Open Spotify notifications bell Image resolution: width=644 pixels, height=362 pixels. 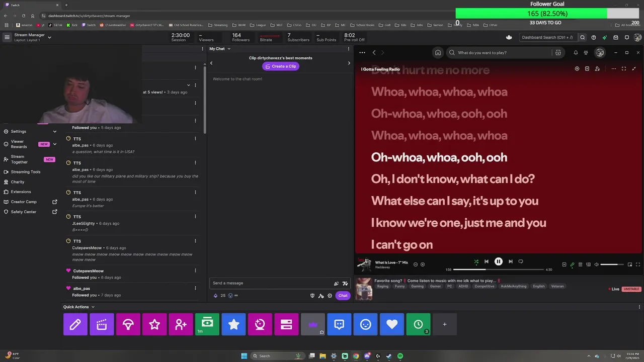pyautogui.click(x=576, y=52)
